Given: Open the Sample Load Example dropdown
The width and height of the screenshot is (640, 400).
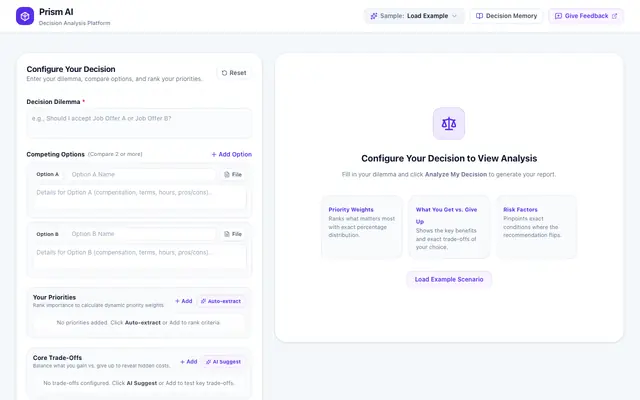Looking at the screenshot, I should pos(414,16).
